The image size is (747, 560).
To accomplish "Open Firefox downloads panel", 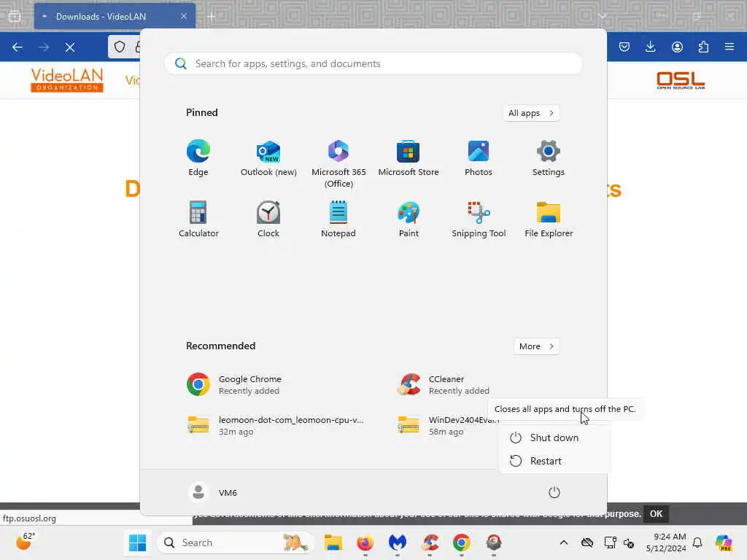I will (x=650, y=47).
